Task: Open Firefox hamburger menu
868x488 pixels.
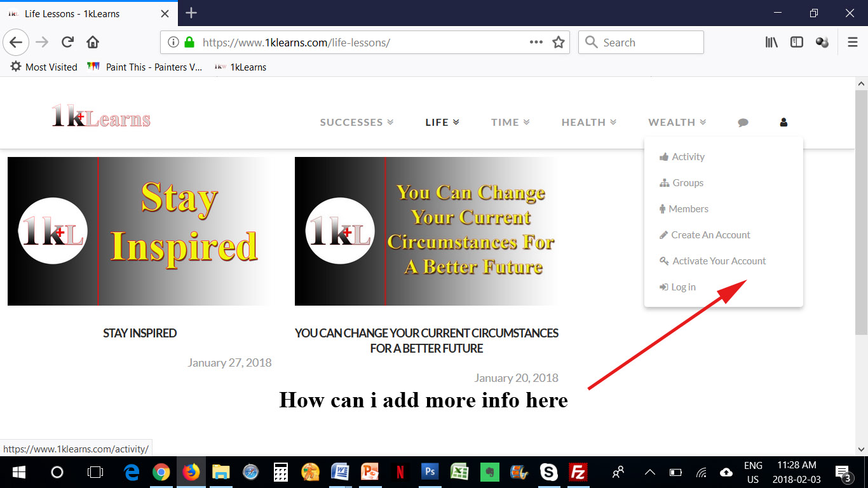Action: tap(853, 43)
